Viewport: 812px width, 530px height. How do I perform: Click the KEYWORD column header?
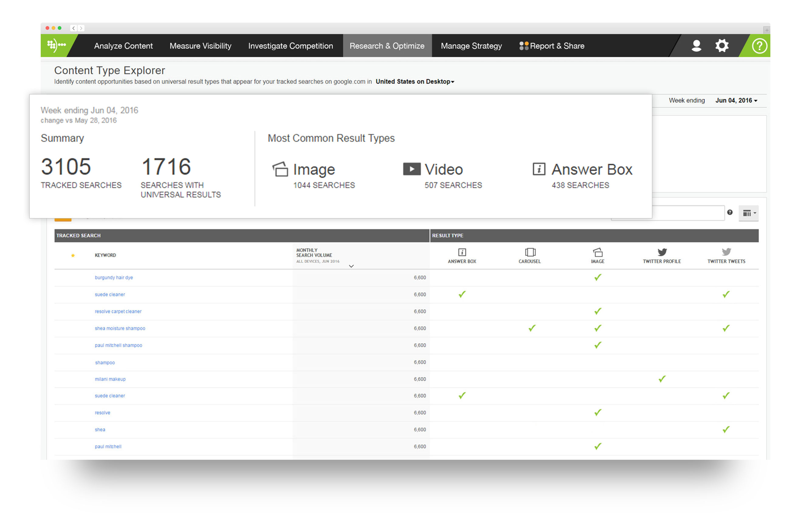pyautogui.click(x=105, y=255)
